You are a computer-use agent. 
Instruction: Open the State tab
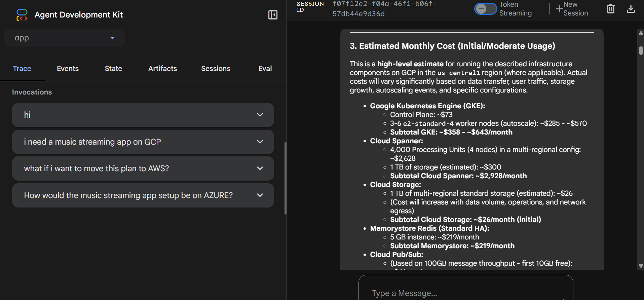[x=113, y=69]
